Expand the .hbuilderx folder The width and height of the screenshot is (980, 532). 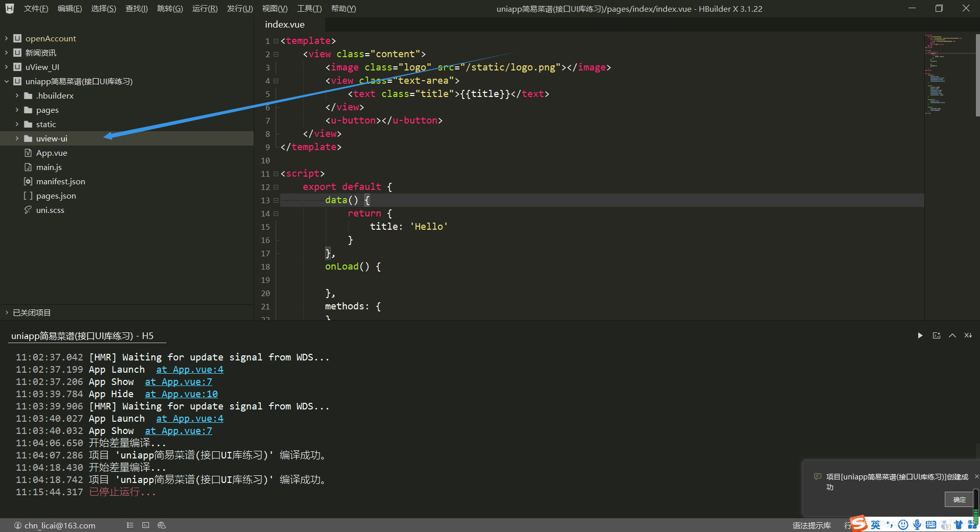[x=17, y=95]
